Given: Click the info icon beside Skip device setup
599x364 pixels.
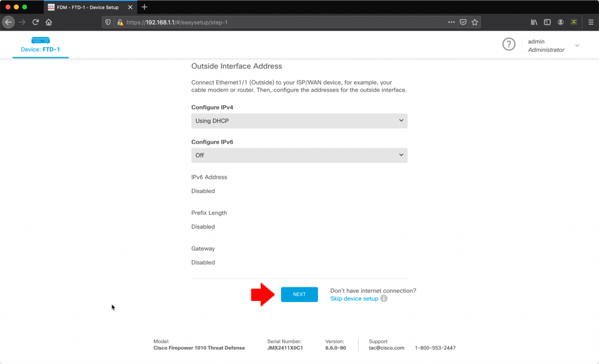Looking at the screenshot, I should click(383, 298).
